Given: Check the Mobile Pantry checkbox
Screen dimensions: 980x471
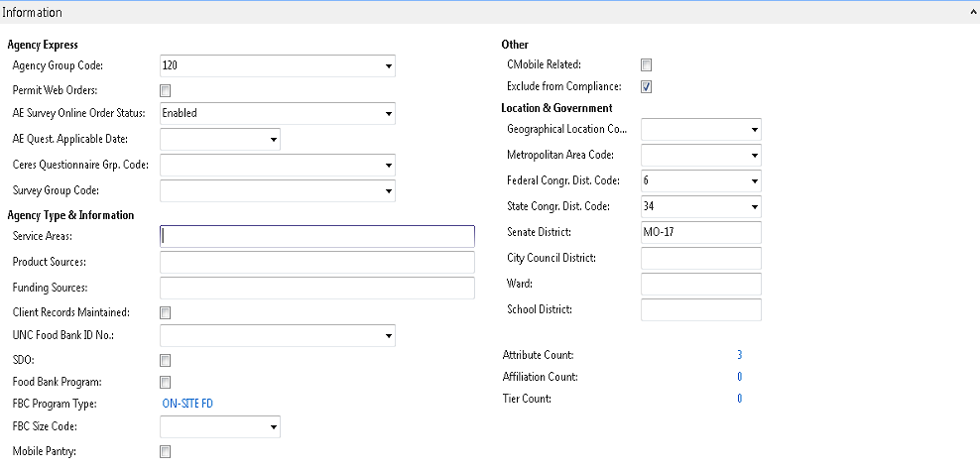Looking at the screenshot, I should [166, 452].
